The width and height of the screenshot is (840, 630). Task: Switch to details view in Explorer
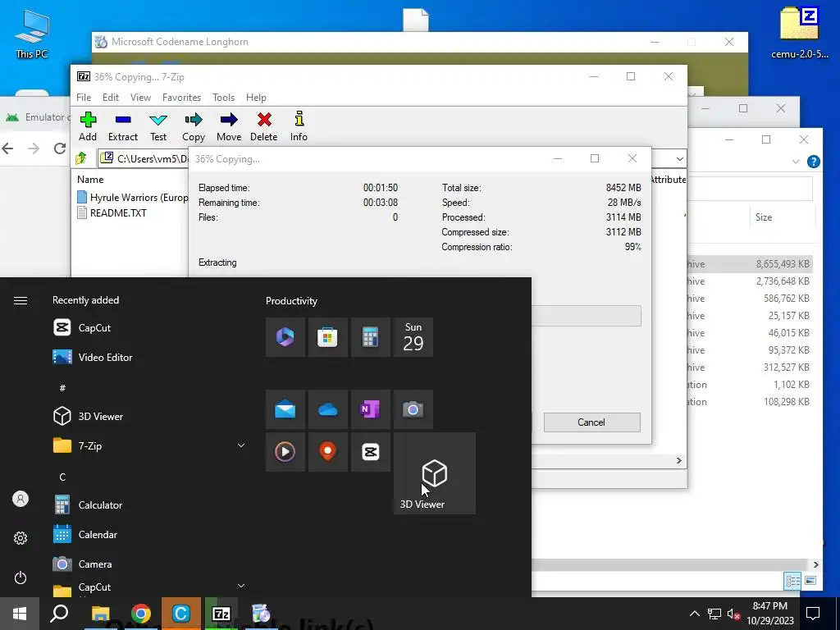pos(792,581)
